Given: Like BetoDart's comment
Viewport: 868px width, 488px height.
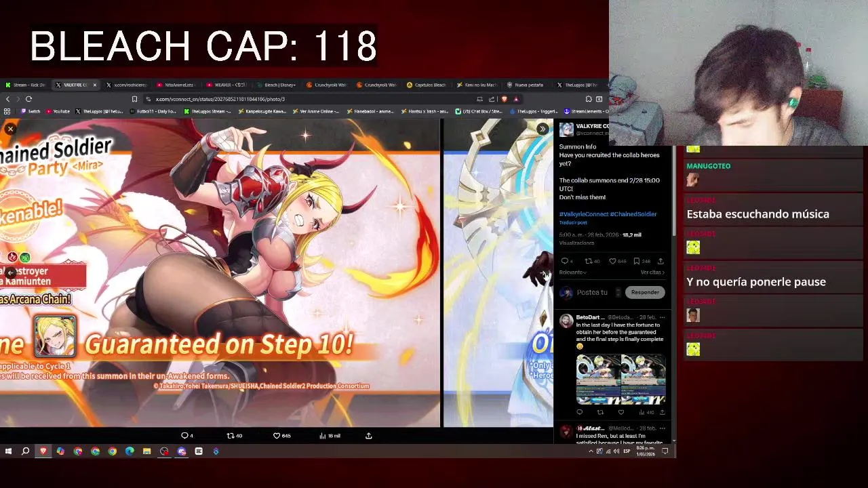Looking at the screenshot, I should [x=621, y=412].
